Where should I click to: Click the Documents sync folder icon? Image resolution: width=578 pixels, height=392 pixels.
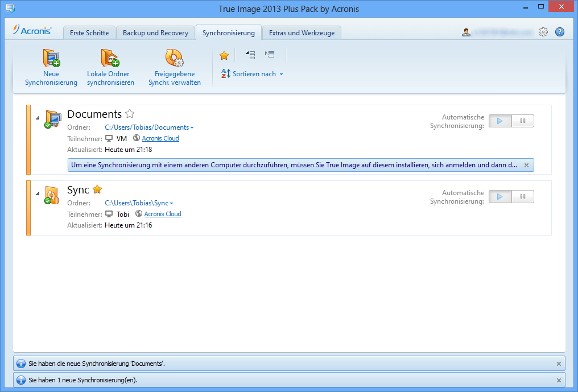coord(53,119)
